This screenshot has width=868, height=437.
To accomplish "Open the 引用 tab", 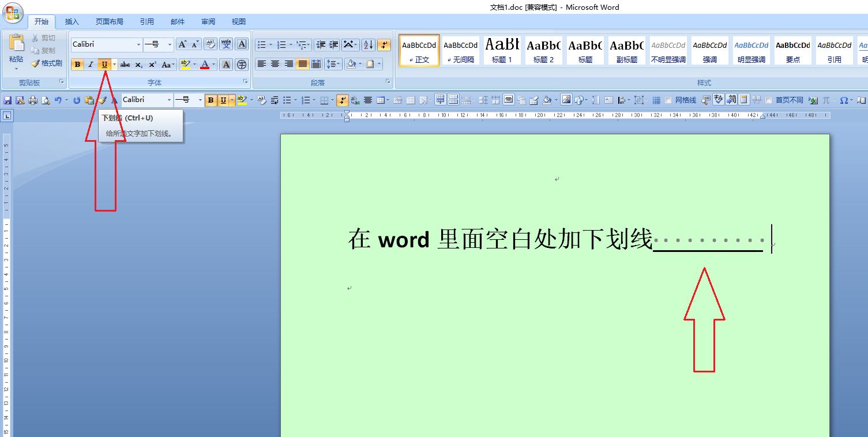I will coord(147,22).
